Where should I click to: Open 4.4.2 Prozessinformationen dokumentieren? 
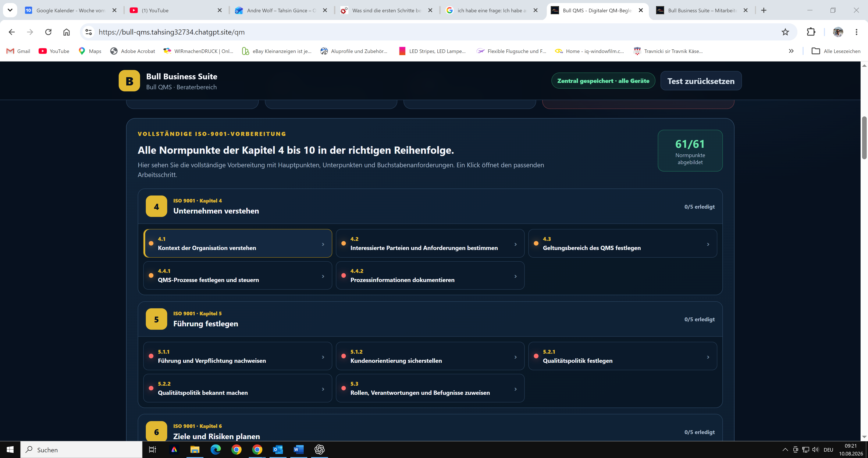[x=430, y=275]
